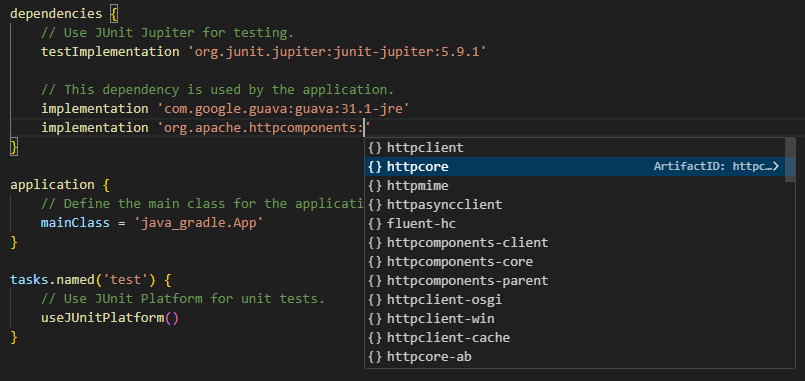
Task: Click the testImplementation keyword
Action: 110,52
